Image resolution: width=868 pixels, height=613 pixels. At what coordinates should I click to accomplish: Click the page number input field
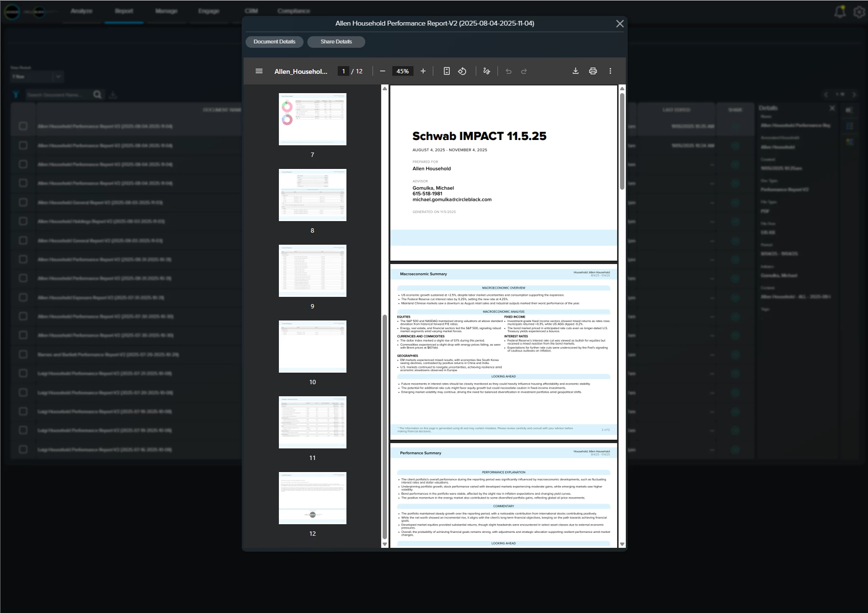pyautogui.click(x=343, y=71)
